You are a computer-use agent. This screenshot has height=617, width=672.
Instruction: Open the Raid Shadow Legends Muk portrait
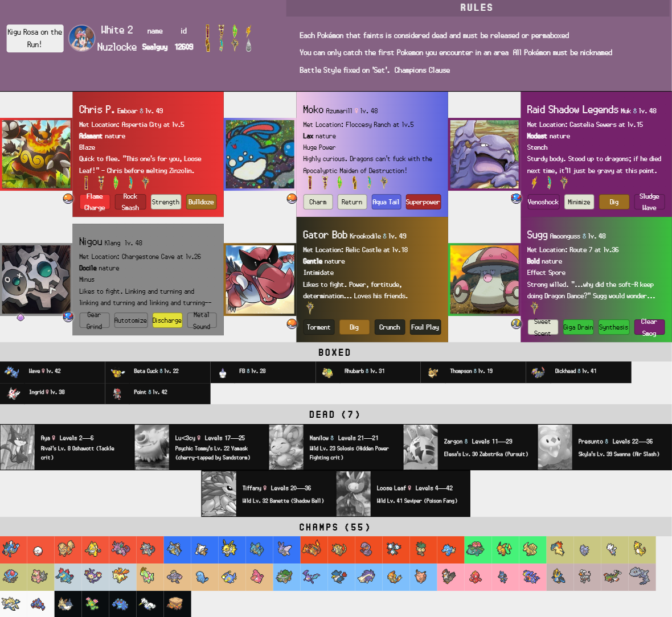point(484,154)
